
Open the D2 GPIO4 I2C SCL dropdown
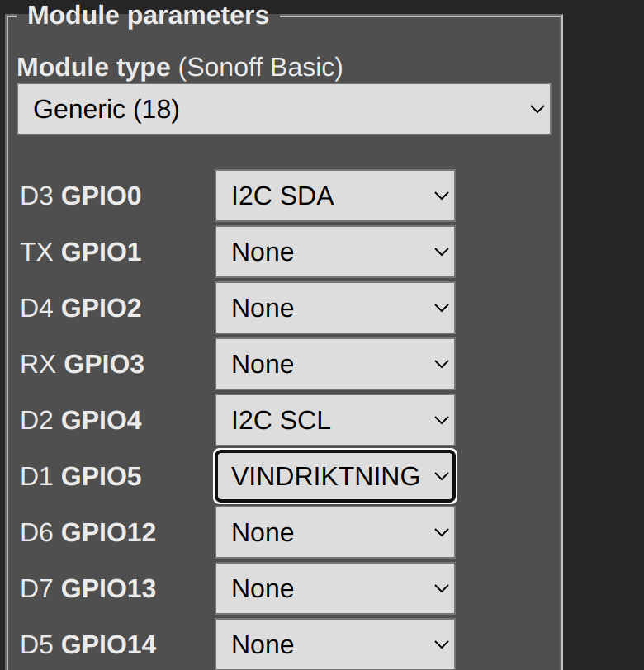click(335, 420)
